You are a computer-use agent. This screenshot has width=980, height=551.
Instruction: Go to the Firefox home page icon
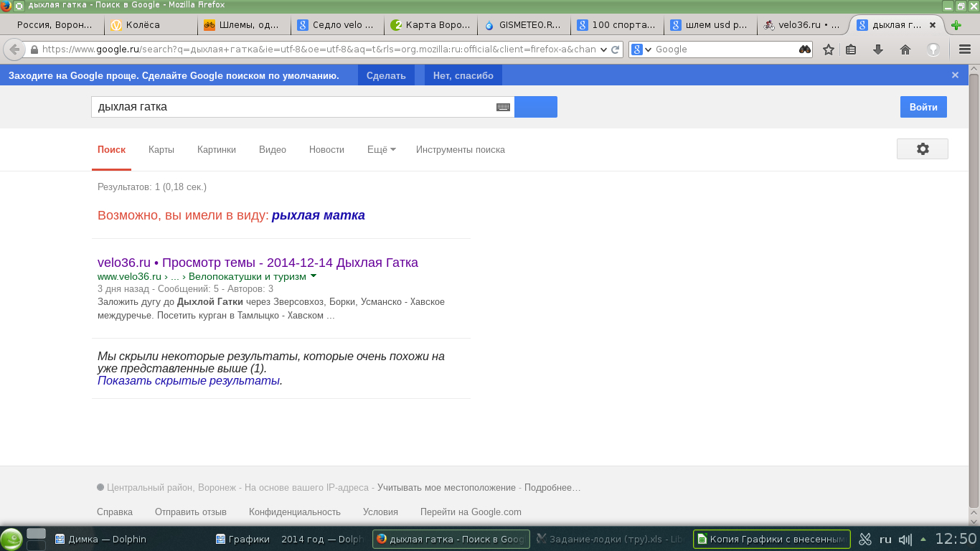click(905, 50)
